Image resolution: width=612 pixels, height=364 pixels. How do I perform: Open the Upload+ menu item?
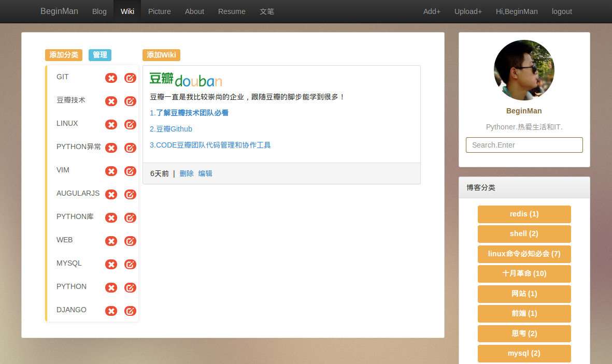[468, 12]
